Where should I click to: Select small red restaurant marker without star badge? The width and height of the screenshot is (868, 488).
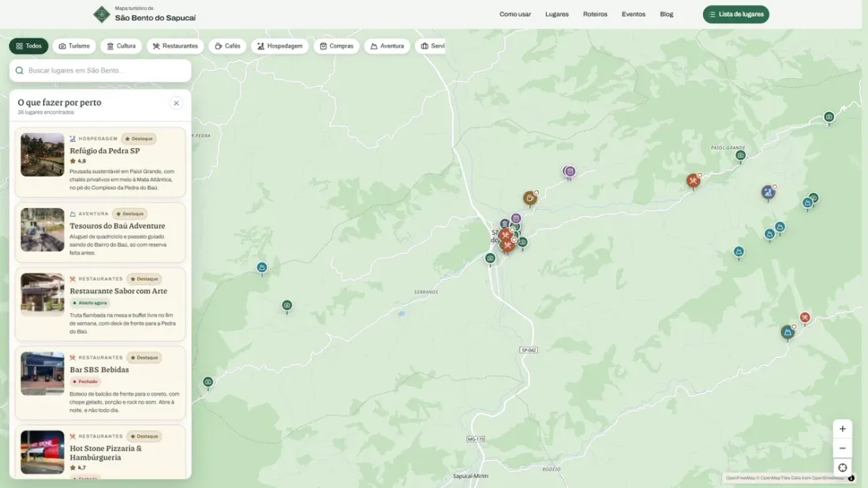pyautogui.click(x=805, y=318)
